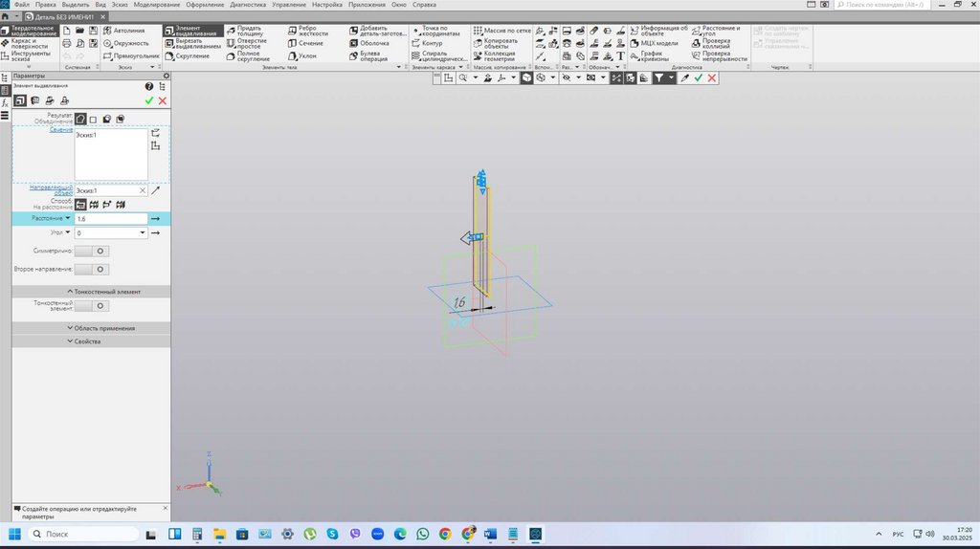Viewport: 980px width, 549px height.
Task: Open the Shell (Оболочка) tool
Action: [368, 43]
